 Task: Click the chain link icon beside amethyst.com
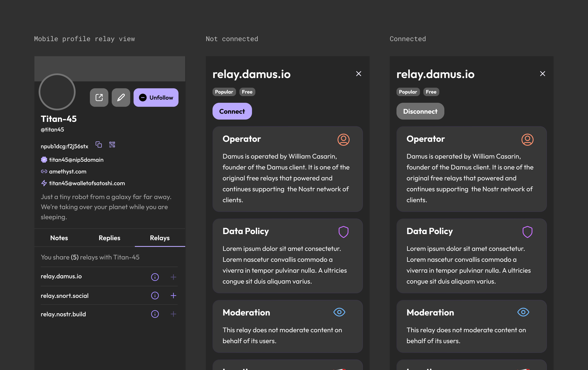[x=44, y=171]
